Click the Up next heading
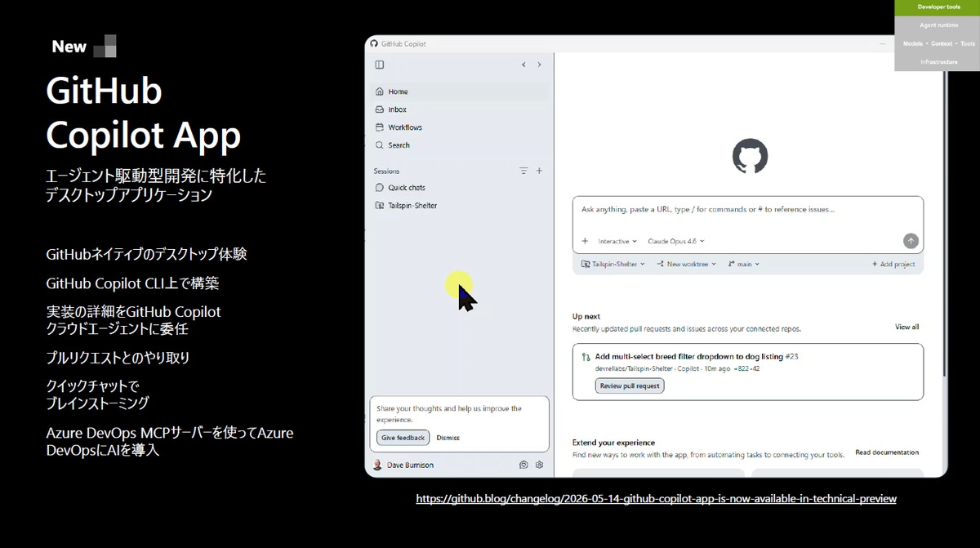 (586, 316)
